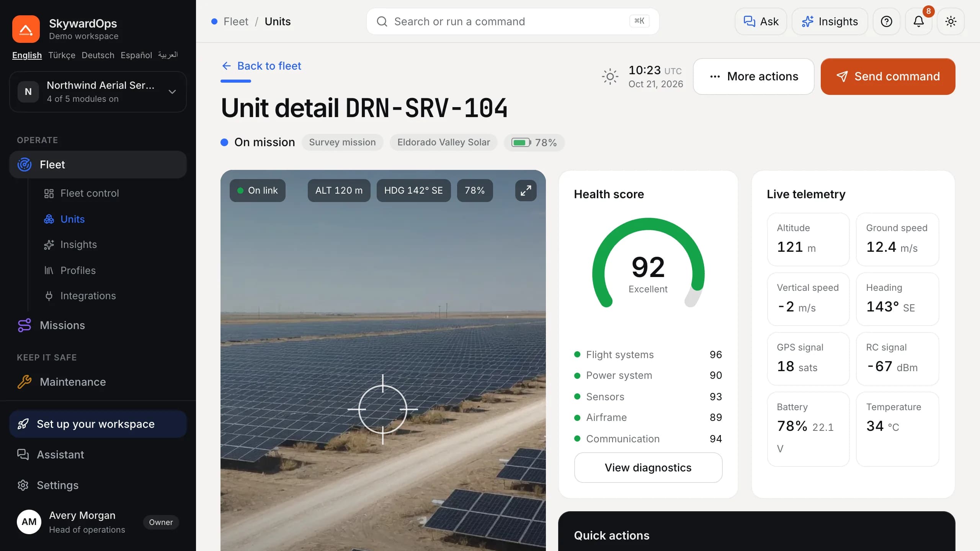Click the battery icon in status chips
The width and height of the screenshot is (980, 551).
(521, 143)
